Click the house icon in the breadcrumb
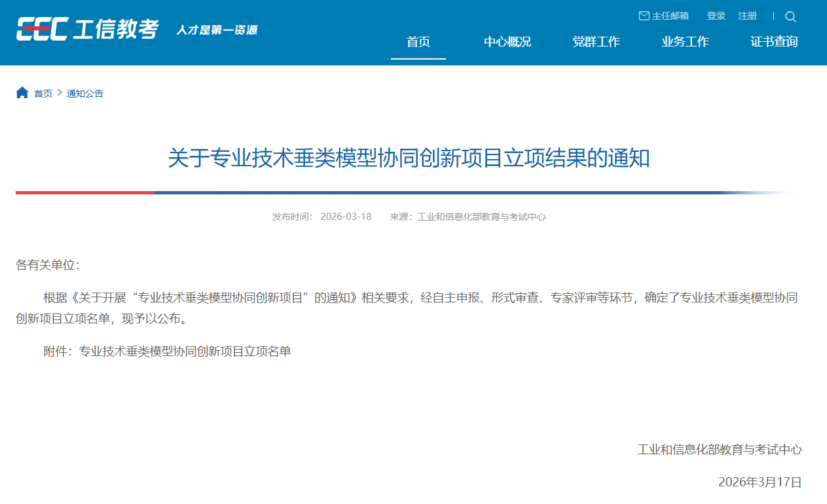Image resolution: width=827 pixels, height=504 pixels. click(22, 93)
